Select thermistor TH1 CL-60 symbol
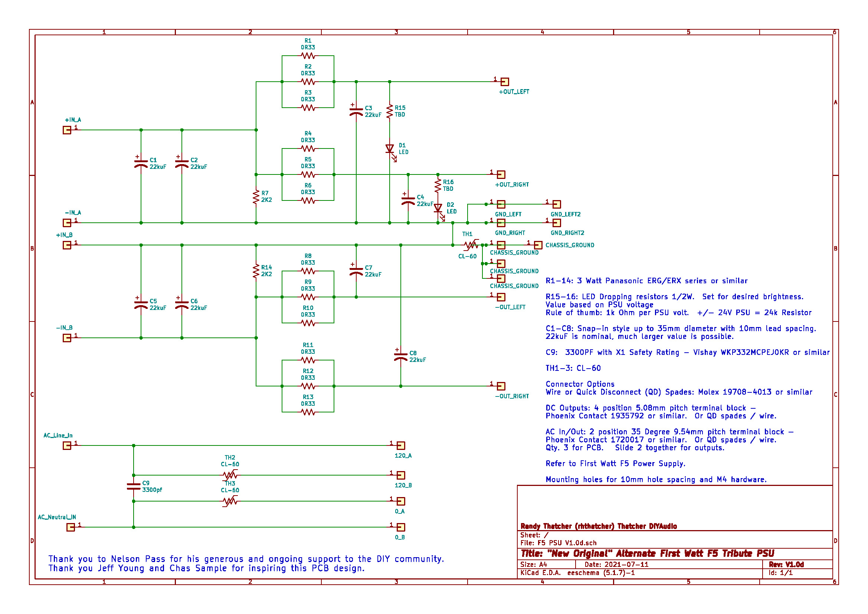The height and width of the screenshot is (614, 868). (471, 245)
